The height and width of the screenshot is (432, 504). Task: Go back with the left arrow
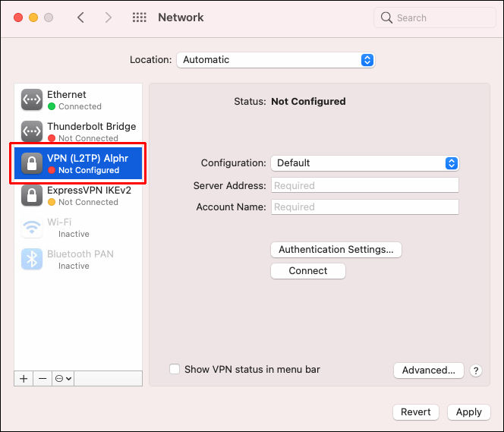pos(80,17)
